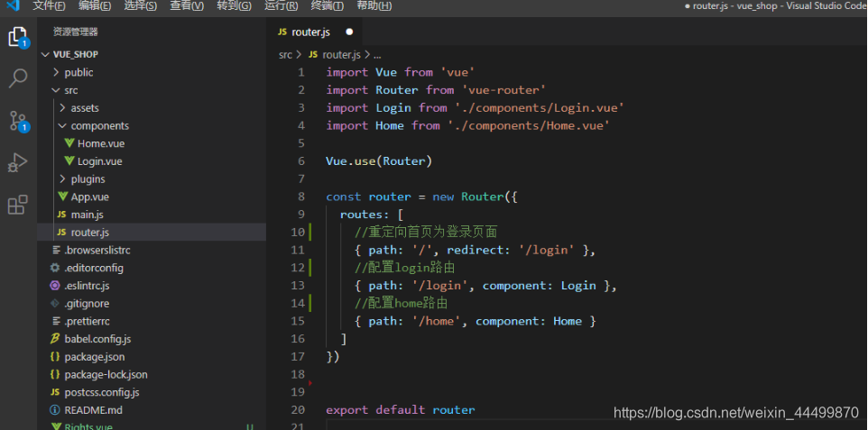Click router.js in the breadcrumb path
The width and height of the screenshot is (868, 430).
pos(341,55)
